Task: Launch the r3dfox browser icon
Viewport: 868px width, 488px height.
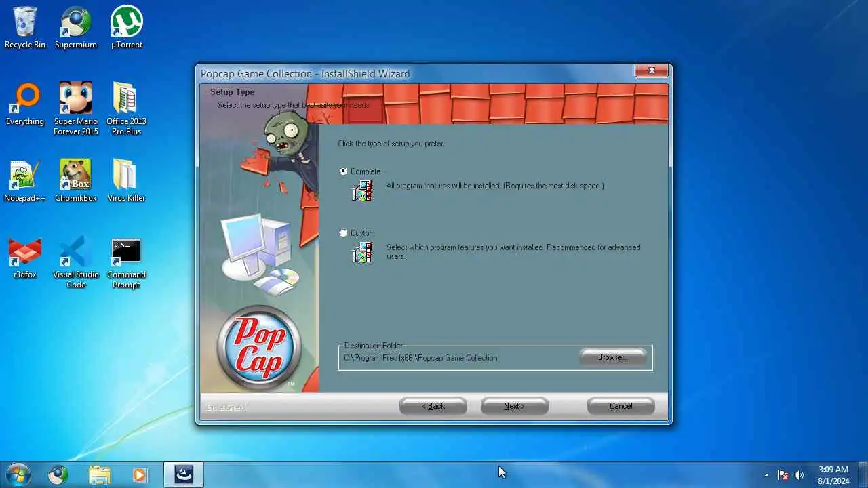Action: [25, 258]
